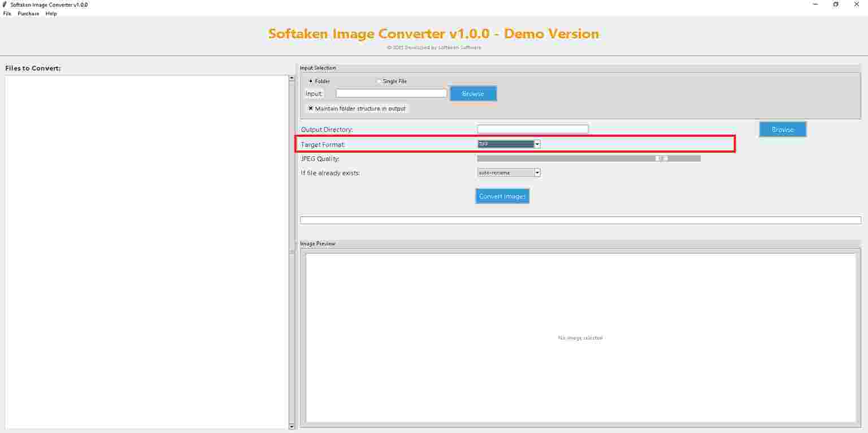Click the Softaken feather icon in title bar
Screen dimensions: 868x433
[x=5, y=5]
